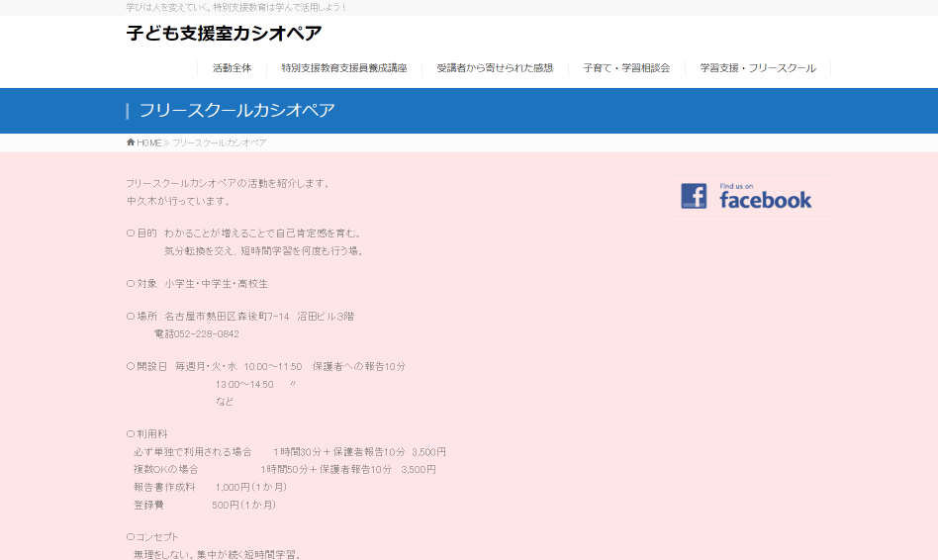Click the 登録費 500円 line
The height and width of the screenshot is (560, 938).
tap(205, 506)
